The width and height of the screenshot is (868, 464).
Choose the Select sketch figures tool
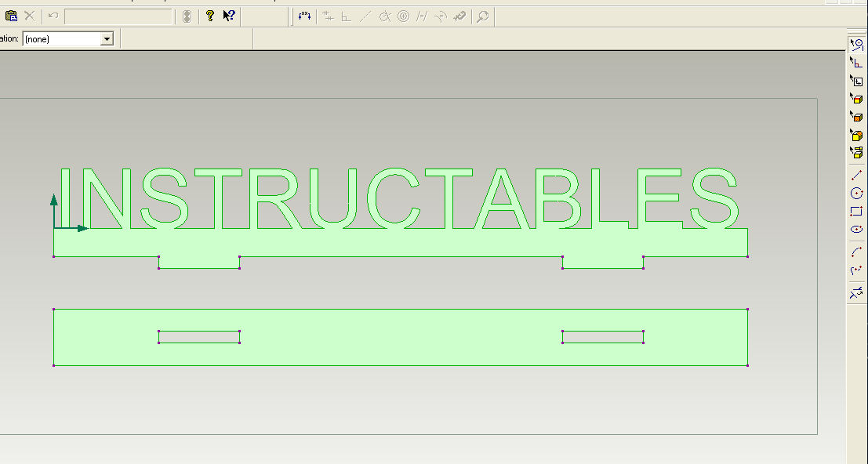coord(856,44)
